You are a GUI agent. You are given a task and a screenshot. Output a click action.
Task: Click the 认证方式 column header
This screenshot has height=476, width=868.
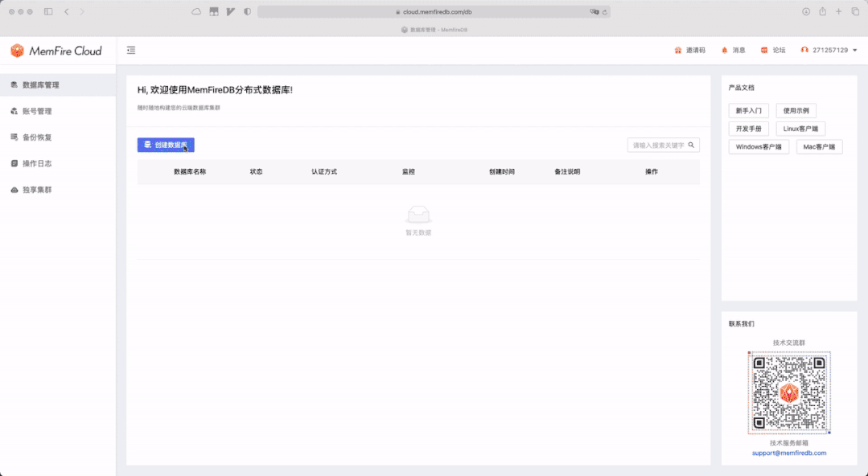click(324, 172)
